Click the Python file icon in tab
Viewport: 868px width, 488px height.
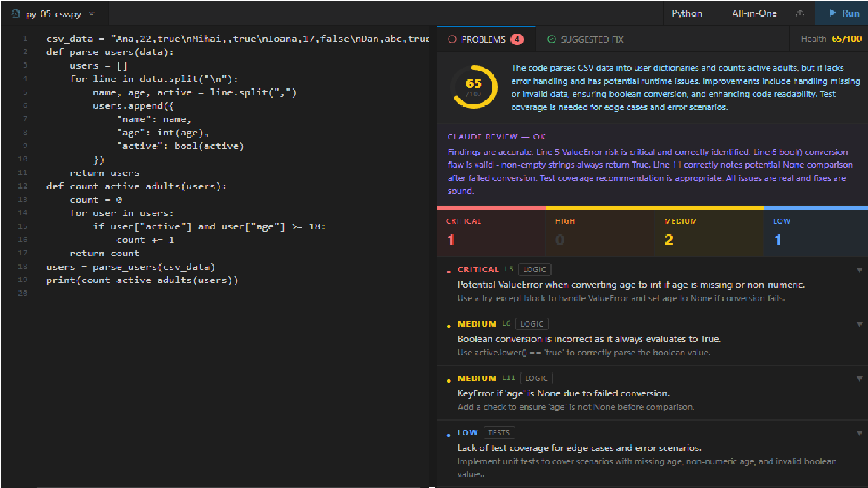(16, 13)
